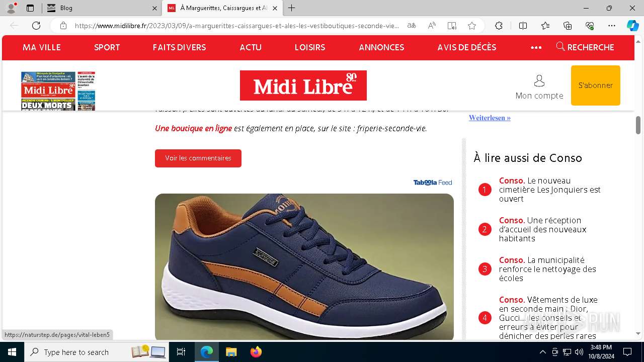Launch the Copilot sidebar
The width and height of the screenshot is (644, 362).
[x=632, y=26]
